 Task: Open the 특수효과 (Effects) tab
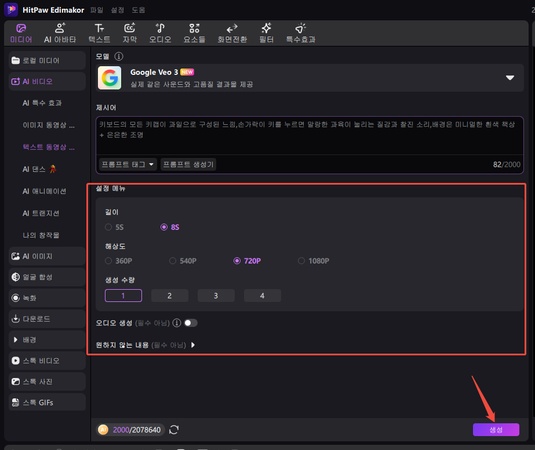tap(301, 33)
